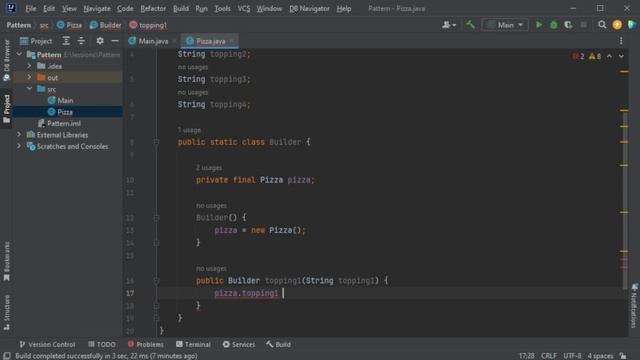Expand the .idea folder
640x360 pixels.
[x=29, y=66]
